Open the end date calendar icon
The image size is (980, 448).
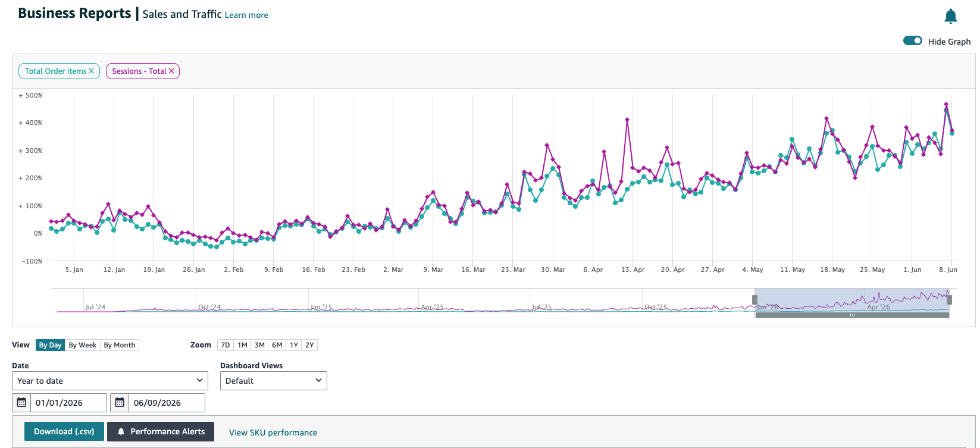120,403
